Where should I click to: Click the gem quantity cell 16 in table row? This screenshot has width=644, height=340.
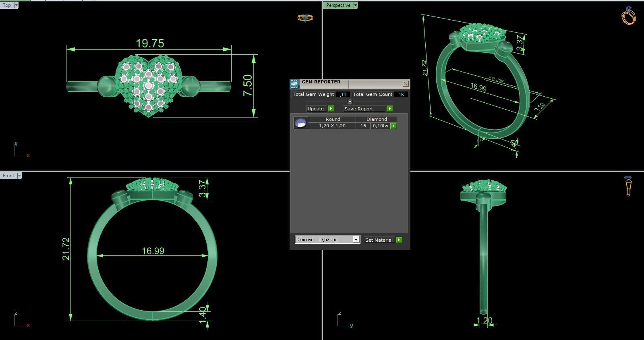363,126
